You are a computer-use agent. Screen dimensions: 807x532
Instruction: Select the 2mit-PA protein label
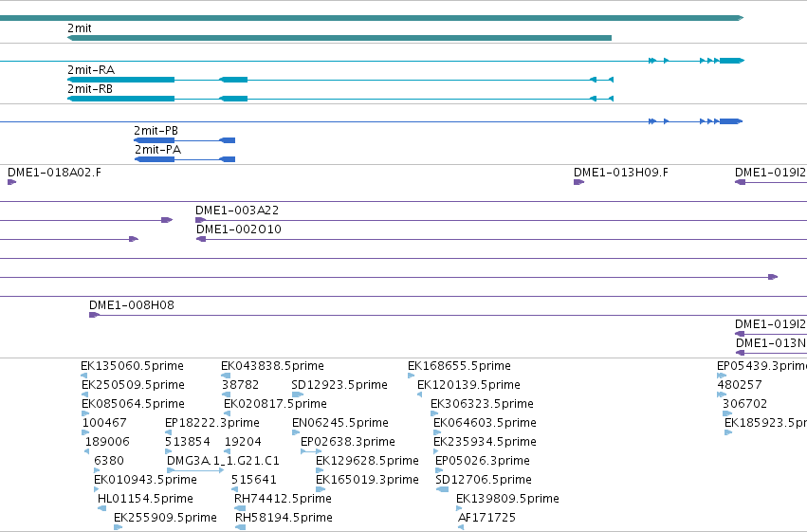(158, 150)
